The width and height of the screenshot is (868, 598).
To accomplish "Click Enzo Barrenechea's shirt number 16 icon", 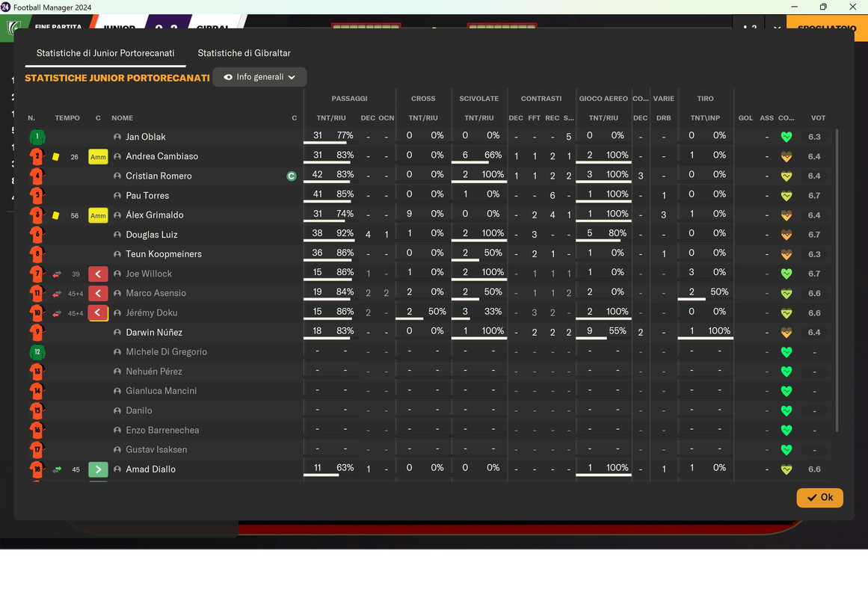I will point(37,431).
